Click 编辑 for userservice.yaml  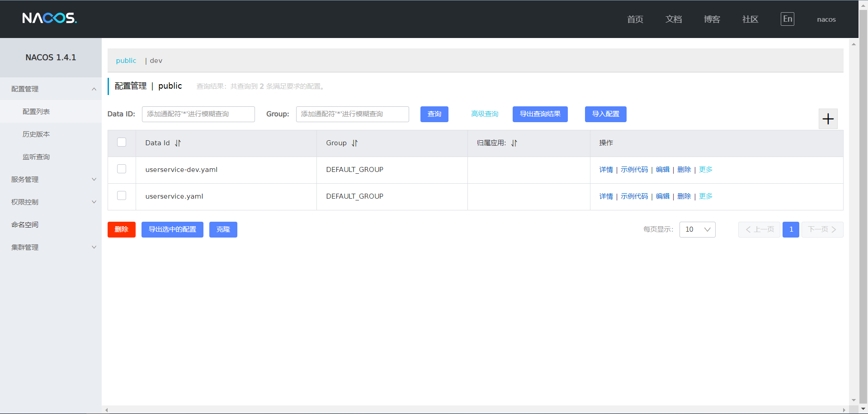point(663,196)
